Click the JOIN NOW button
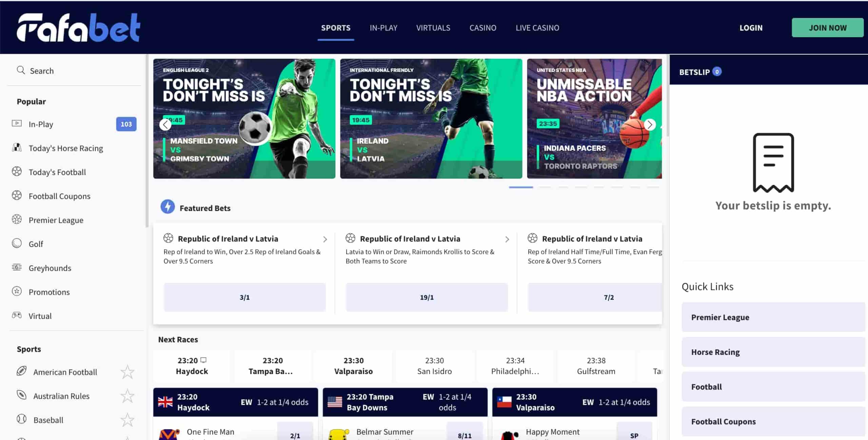This screenshot has height=440, width=868. (828, 28)
